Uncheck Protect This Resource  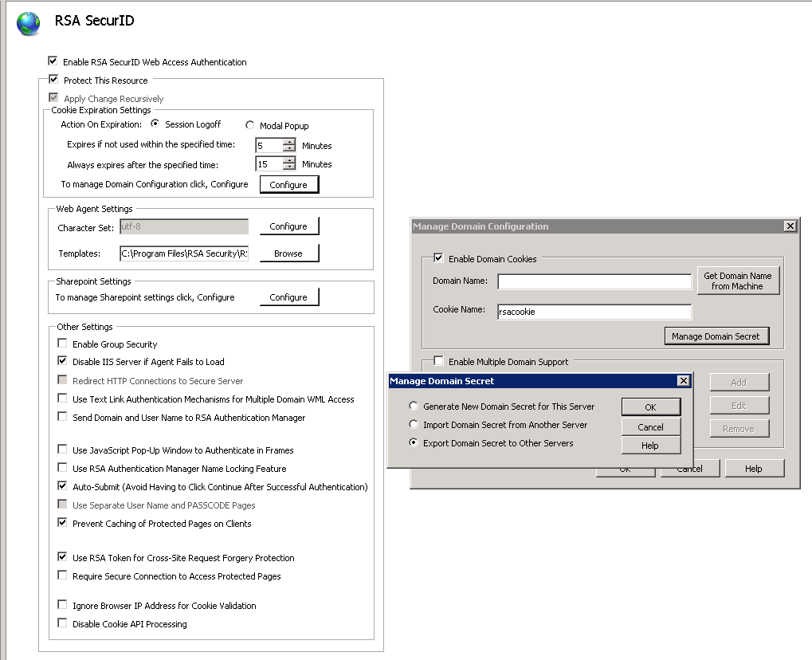(x=53, y=80)
